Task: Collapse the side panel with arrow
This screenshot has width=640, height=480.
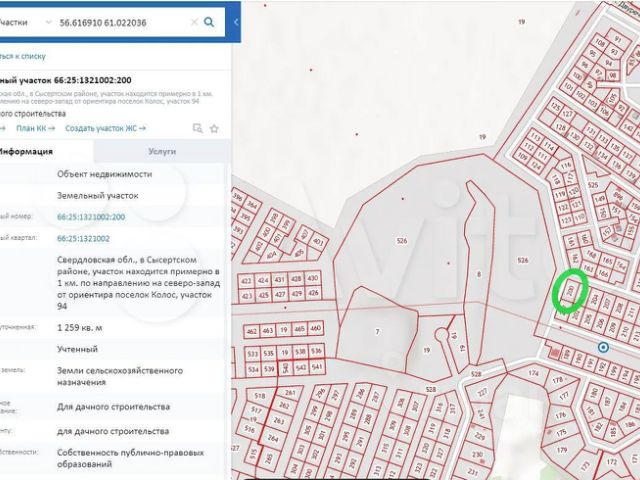Action: [x=235, y=21]
